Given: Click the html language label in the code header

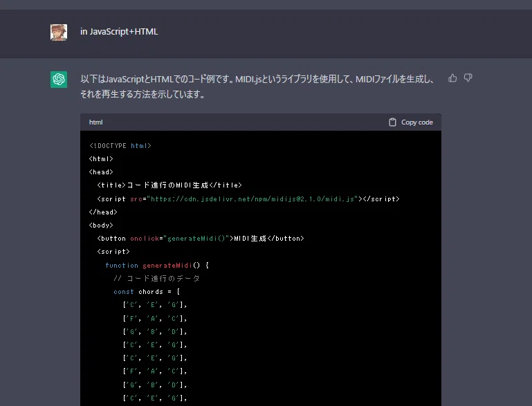Looking at the screenshot, I should [95, 122].
